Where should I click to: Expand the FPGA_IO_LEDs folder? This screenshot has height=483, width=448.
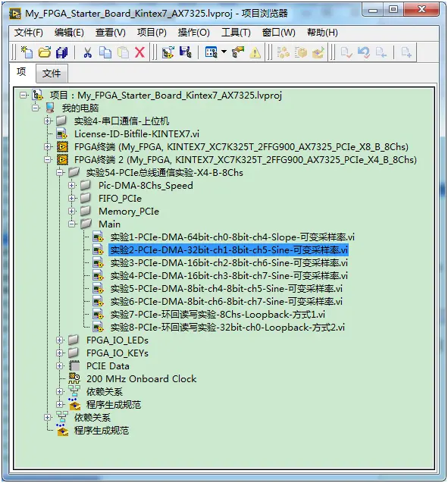(x=60, y=340)
